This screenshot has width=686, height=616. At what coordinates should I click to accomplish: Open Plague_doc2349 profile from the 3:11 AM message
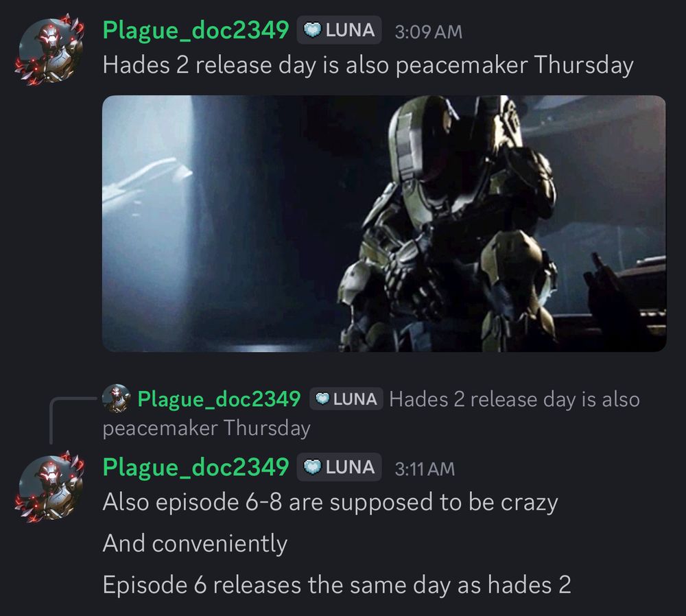[x=196, y=467]
